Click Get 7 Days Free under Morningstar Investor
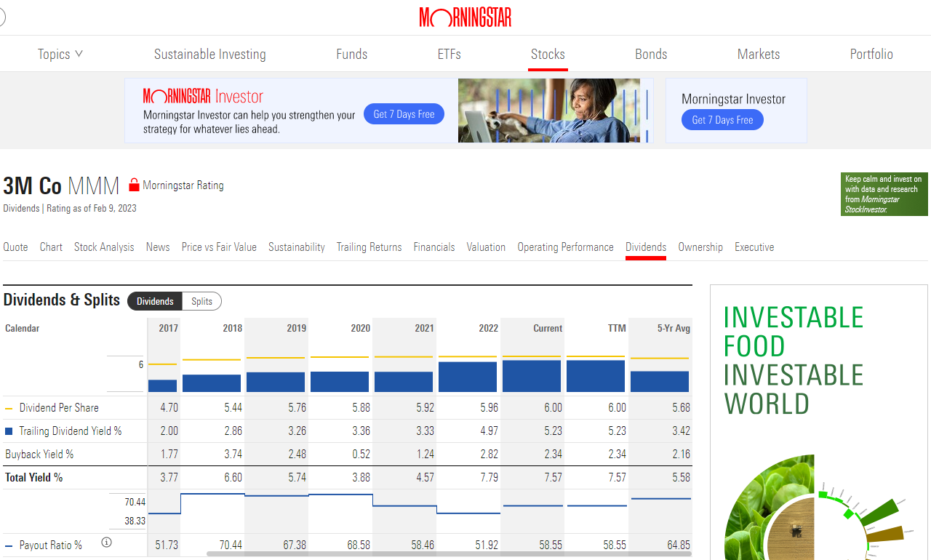The width and height of the screenshot is (931, 560). 722,120
